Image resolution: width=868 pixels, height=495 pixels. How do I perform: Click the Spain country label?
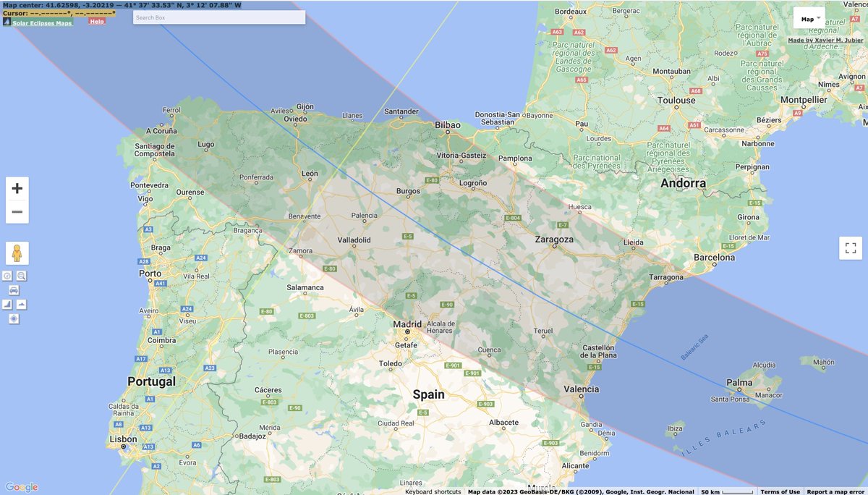tap(428, 394)
